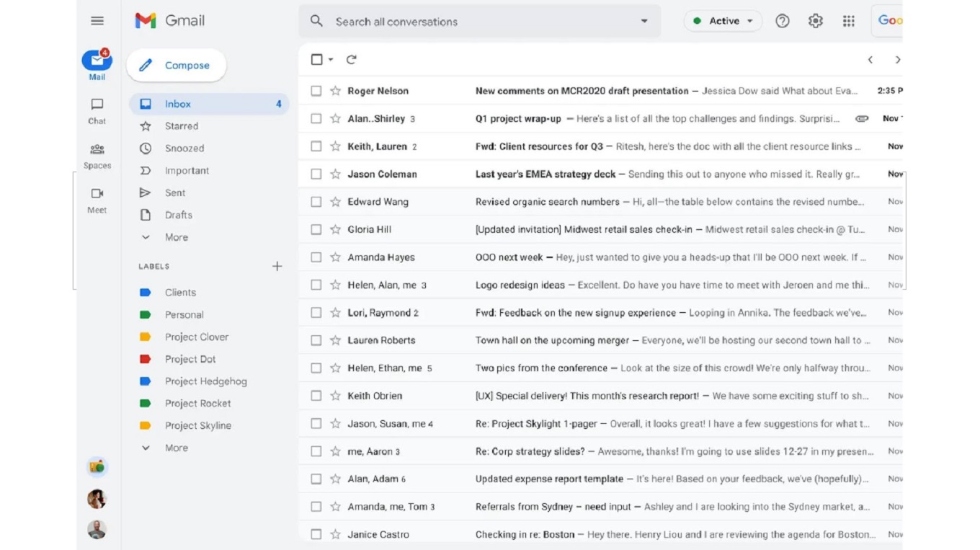Open the Active status dropdown
This screenshot has width=980, height=550.
click(x=723, y=21)
